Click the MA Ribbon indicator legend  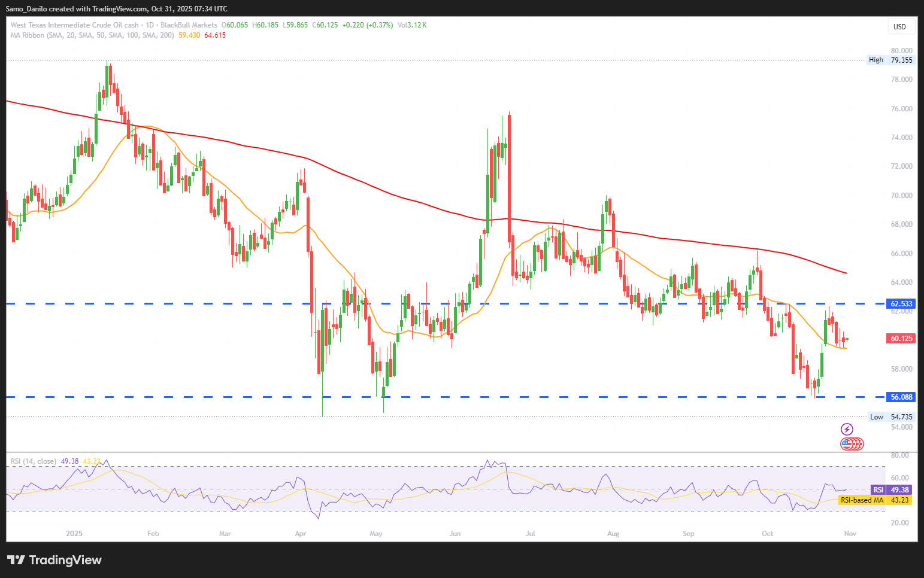pos(93,35)
